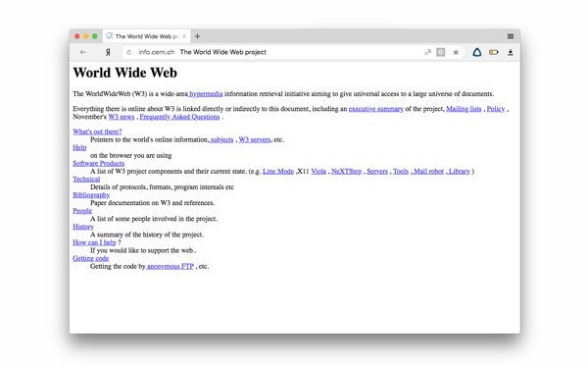Open the What's out there? link

click(x=97, y=131)
